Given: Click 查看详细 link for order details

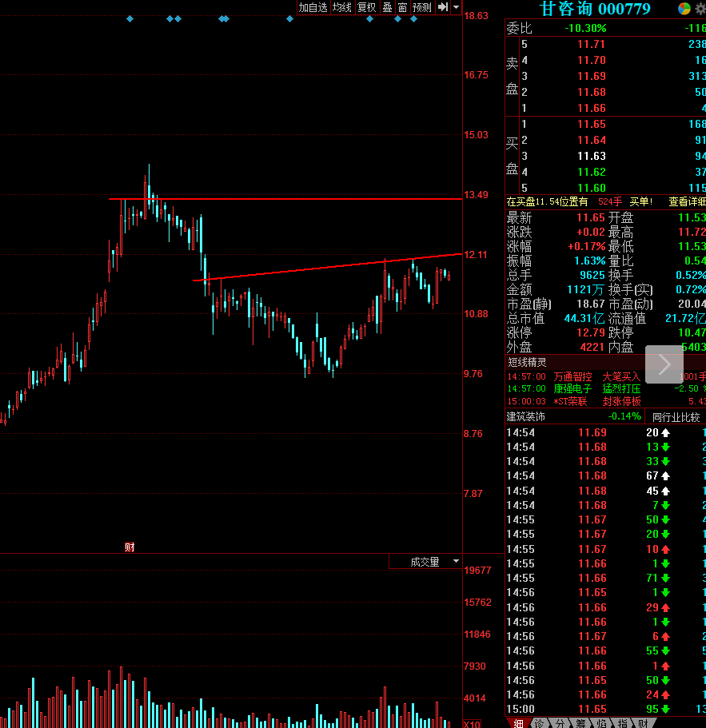Looking at the screenshot, I should pos(687,201).
